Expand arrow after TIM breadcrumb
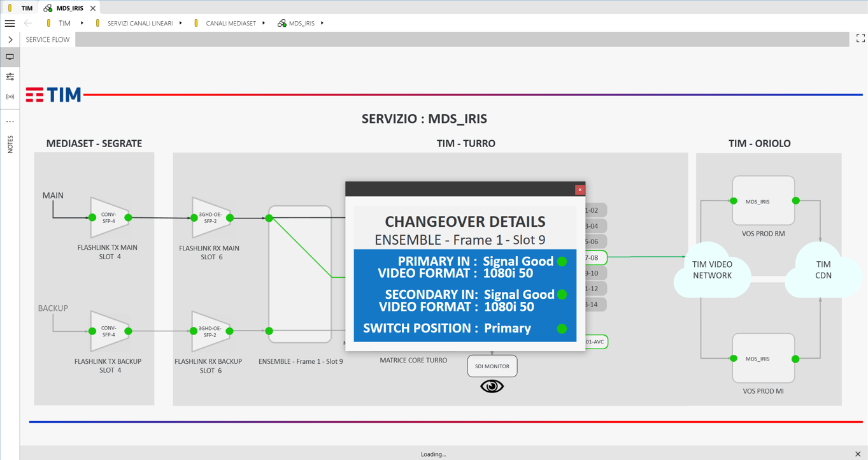Screen dimensions: 868x460 pyautogui.click(x=82, y=23)
